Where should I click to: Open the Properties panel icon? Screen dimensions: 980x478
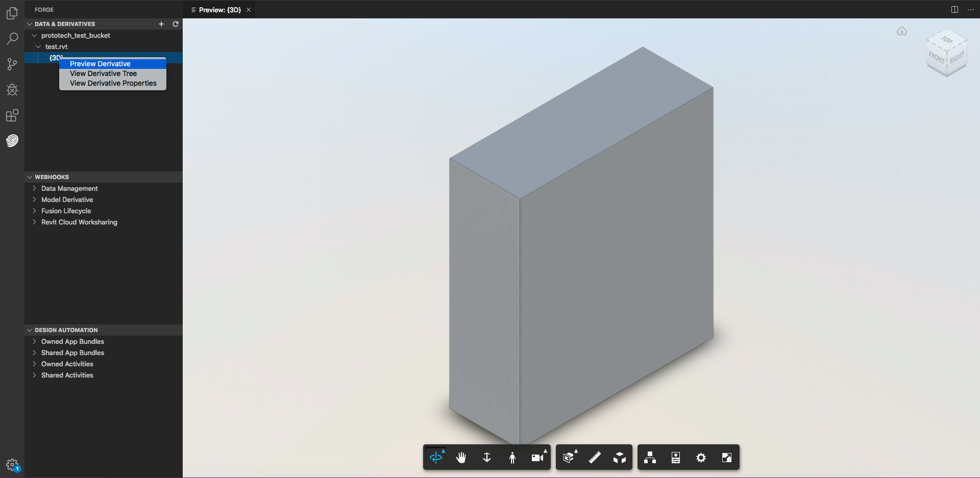coord(676,458)
